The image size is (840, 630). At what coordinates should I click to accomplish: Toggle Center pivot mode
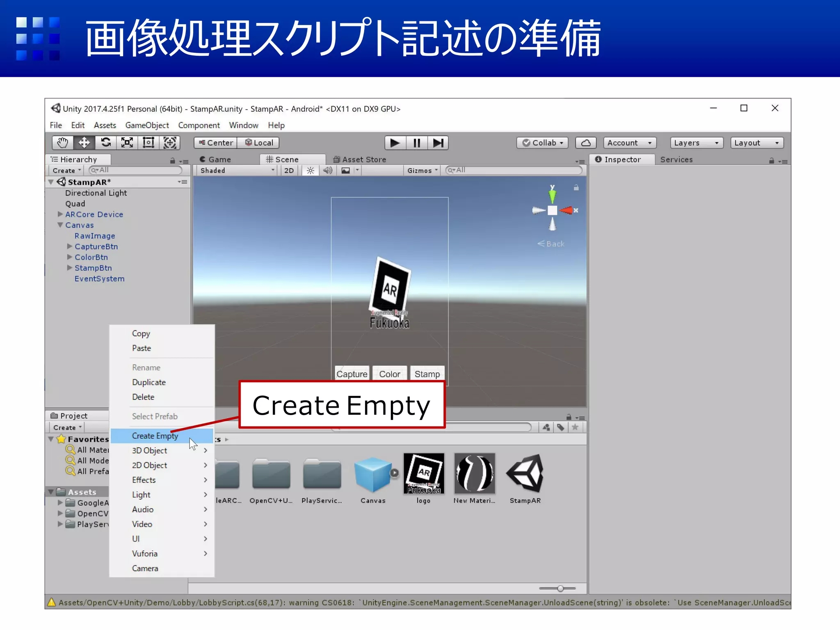[216, 143]
